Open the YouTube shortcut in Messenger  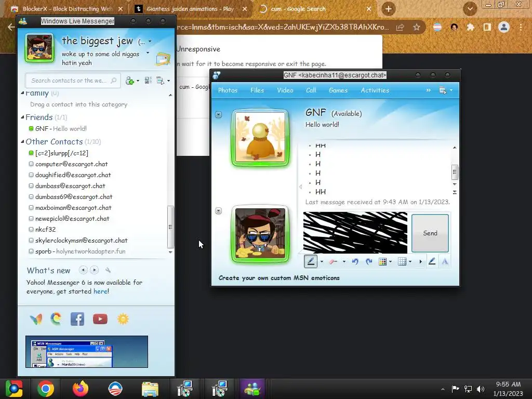pos(100,319)
